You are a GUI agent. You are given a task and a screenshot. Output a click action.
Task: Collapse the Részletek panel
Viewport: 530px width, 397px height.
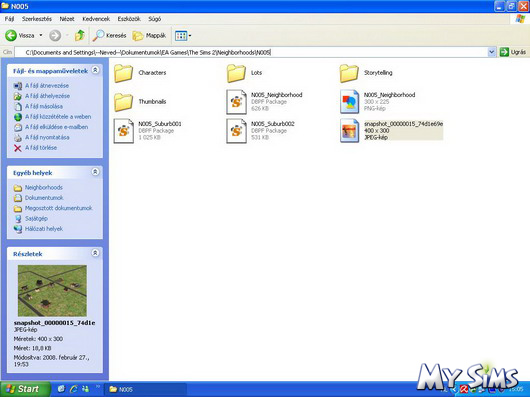click(95, 253)
